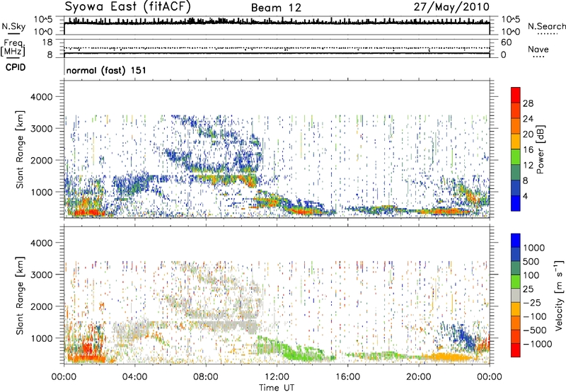Click the orange velocity band near 21:00 in velocity panel
The image size is (566, 392).
(448, 358)
